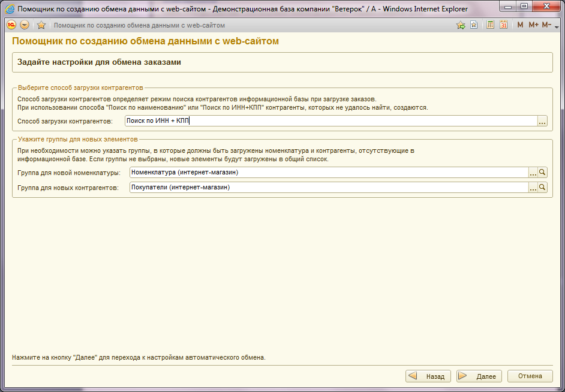Go back with the Назад button
The image size is (565, 392).
coord(428,376)
